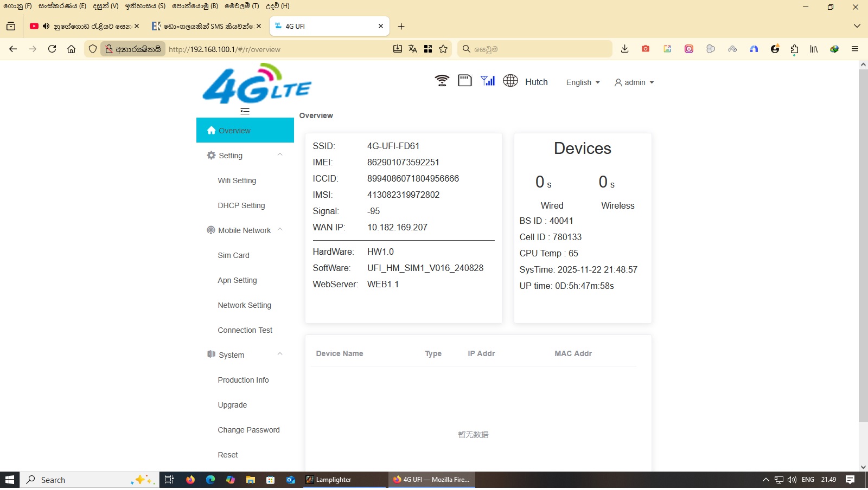Open the list all tabs chevron
The image size is (868, 490).
coord(857,26)
